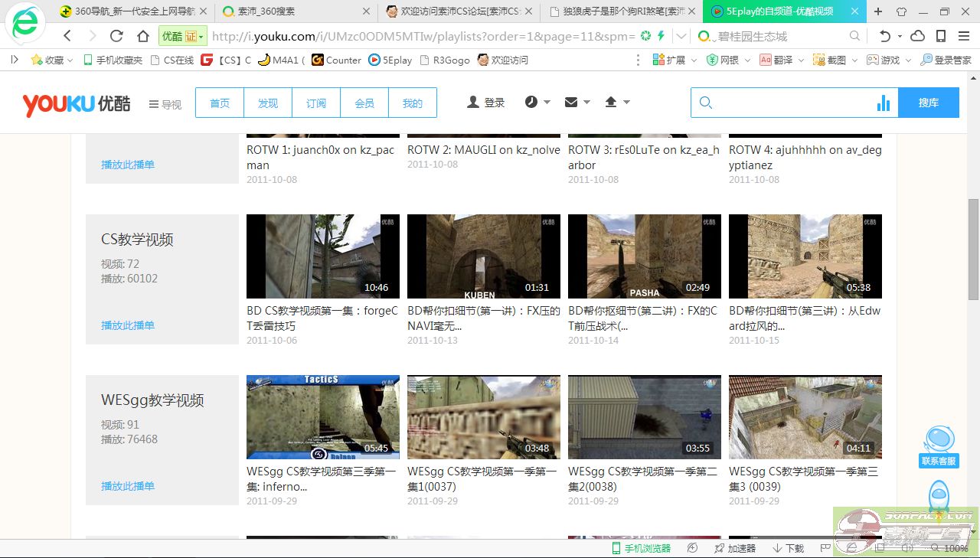
Task: Open the 收藏 favorites star menu
Action: [51, 60]
